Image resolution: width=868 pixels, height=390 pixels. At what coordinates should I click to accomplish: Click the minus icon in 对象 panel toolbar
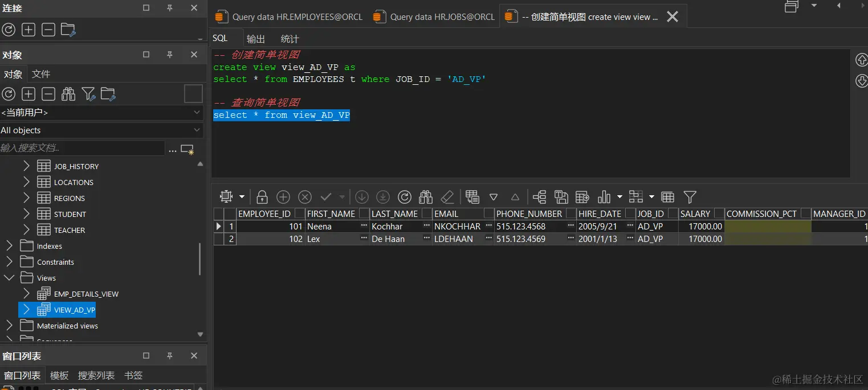point(48,94)
